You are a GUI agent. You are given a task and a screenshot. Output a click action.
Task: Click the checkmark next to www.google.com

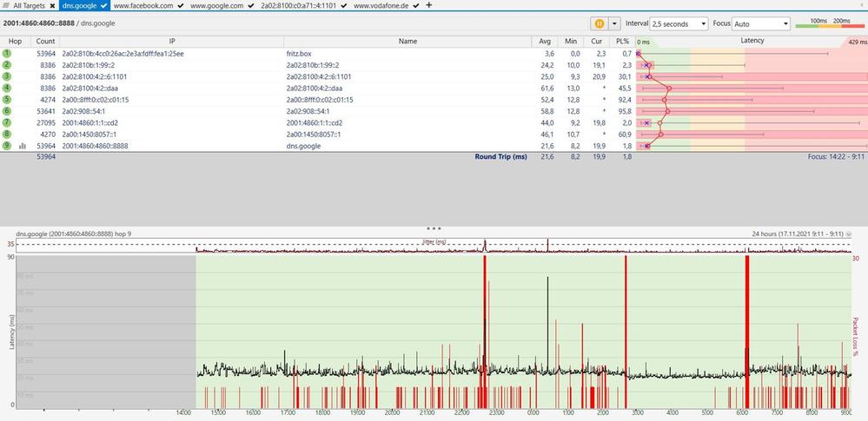click(x=251, y=5)
